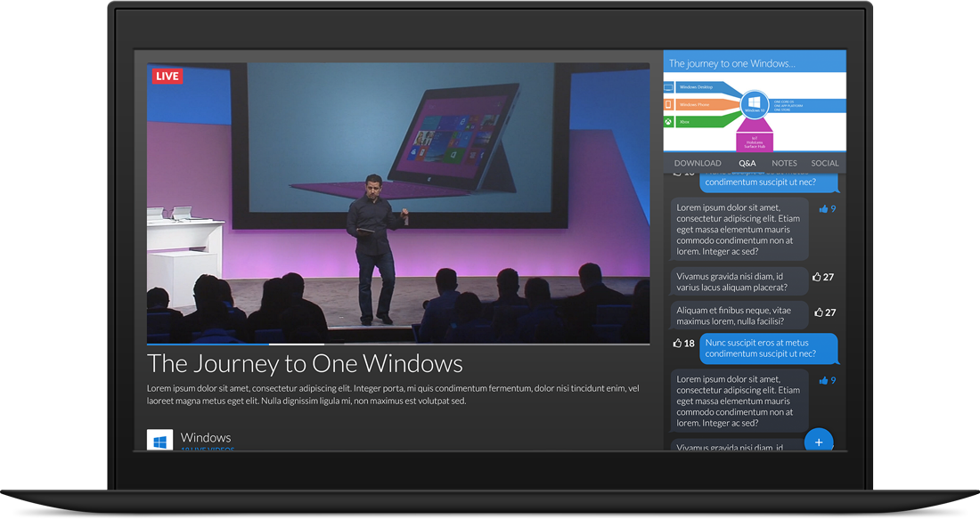Click the video description paragraph under the title
This screenshot has height=519, width=980.
pyautogui.click(x=393, y=394)
